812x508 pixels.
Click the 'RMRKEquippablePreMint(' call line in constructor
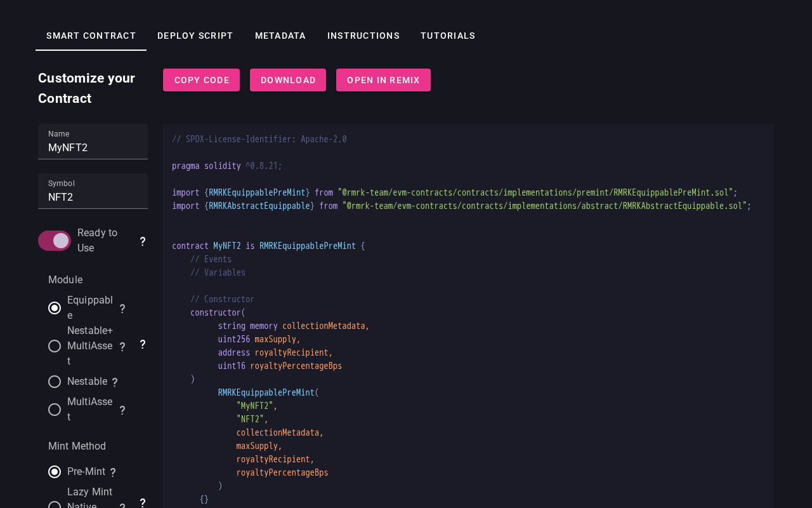click(x=268, y=392)
